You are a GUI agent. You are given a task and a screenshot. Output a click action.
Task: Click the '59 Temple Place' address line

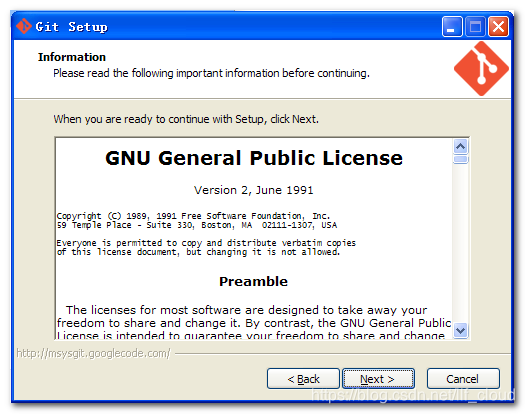tap(197, 225)
